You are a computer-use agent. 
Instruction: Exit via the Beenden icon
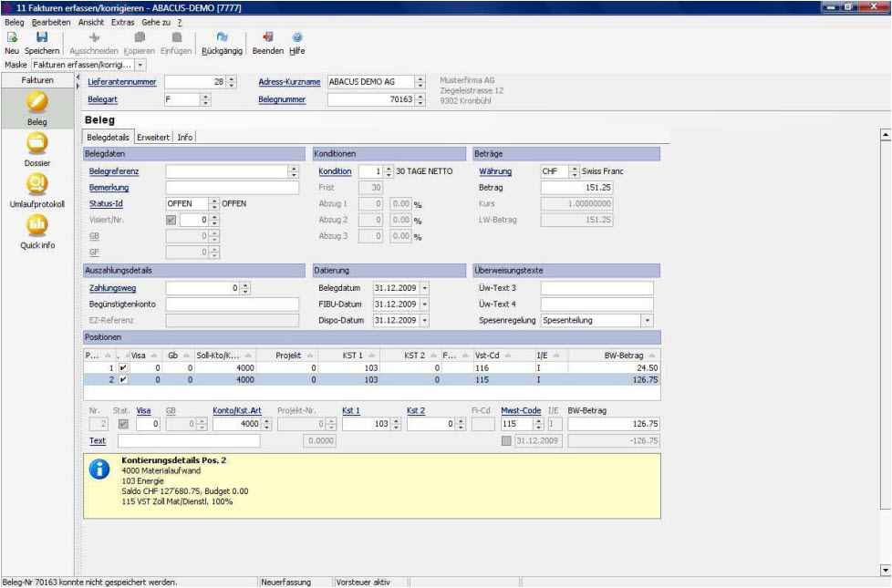tap(268, 37)
